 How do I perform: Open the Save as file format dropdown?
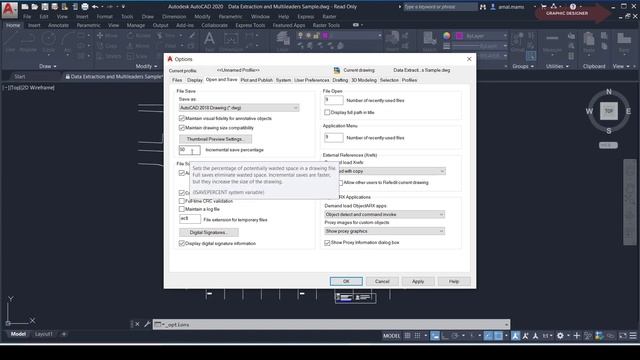click(239, 108)
